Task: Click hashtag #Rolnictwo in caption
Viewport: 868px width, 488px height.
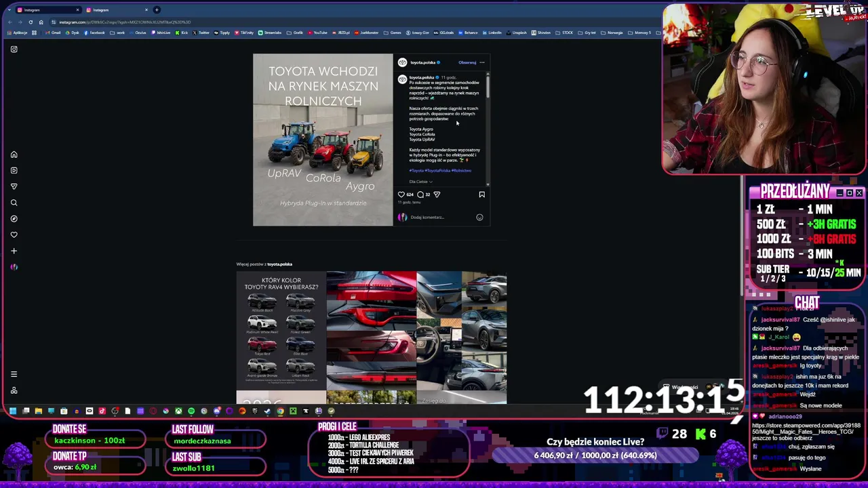Action: pos(461,170)
